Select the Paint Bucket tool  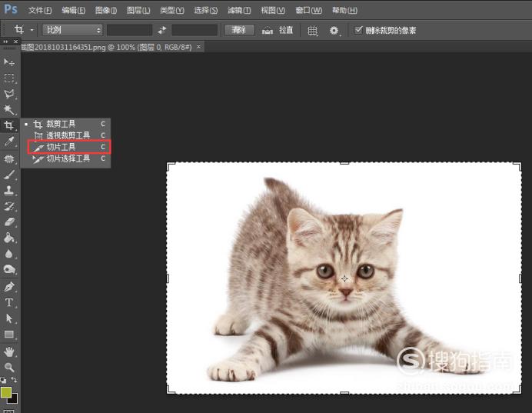[9, 238]
